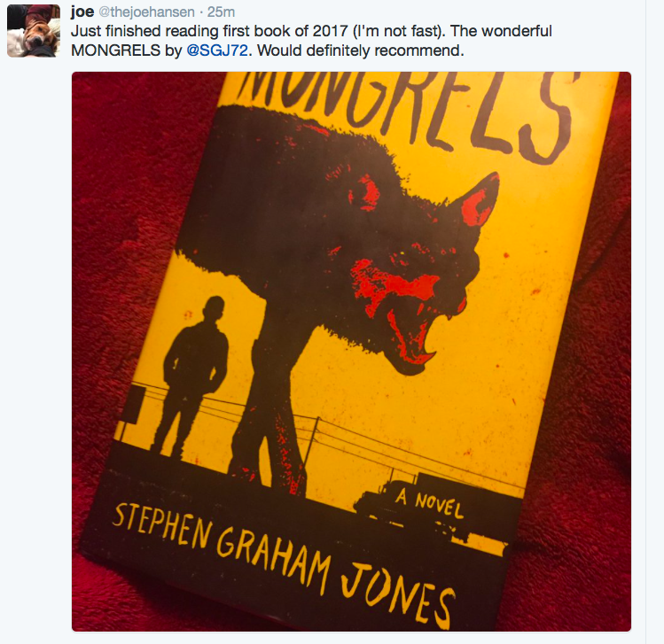Click the wolf's red pointed ear
The height and width of the screenshot is (644, 664).
[x=479, y=201]
